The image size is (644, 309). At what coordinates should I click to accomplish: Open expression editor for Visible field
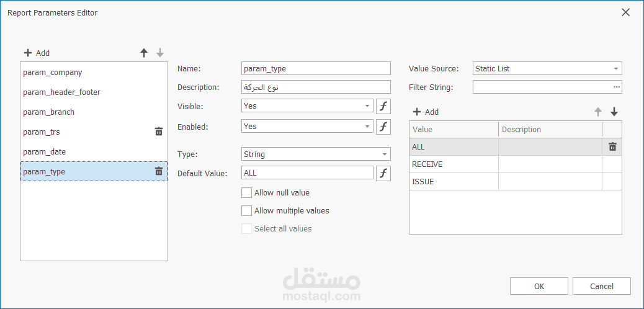[x=383, y=106]
